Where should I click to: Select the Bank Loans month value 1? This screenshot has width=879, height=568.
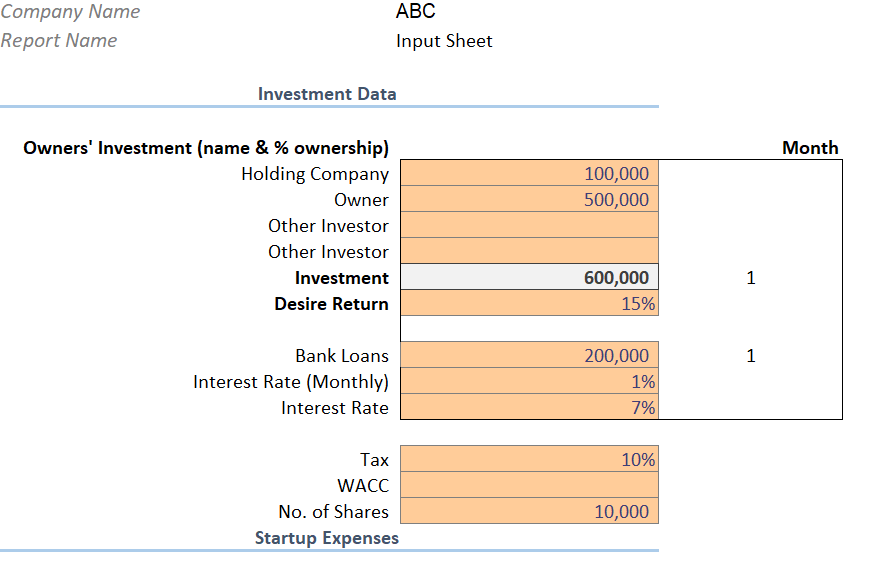click(751, 355)
